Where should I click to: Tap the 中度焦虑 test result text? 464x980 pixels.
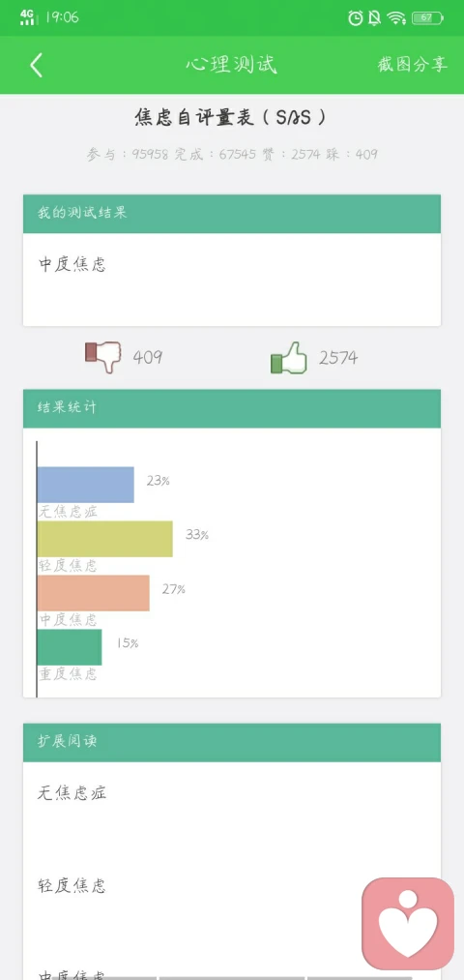tap(72, 264)
